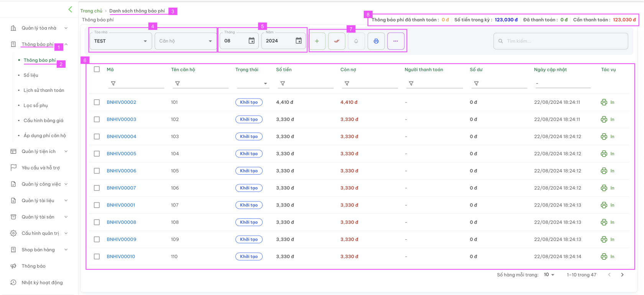Open the Lọc sổ phụ submenu item

click(x=36, y=105)
